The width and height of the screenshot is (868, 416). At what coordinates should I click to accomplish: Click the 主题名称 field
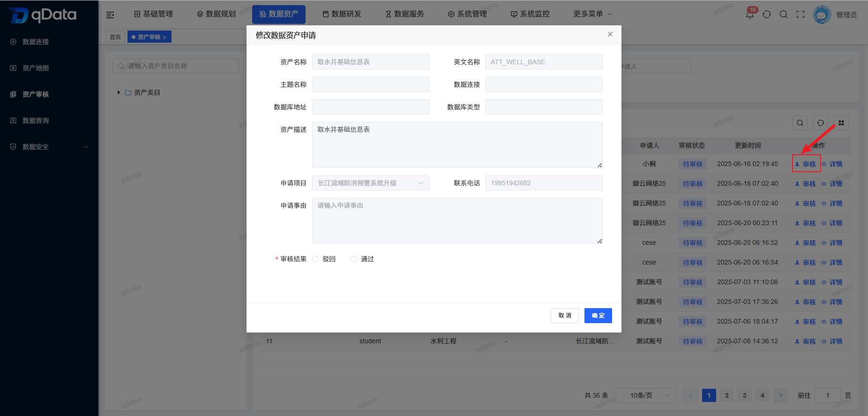click(x=371, y=84)
